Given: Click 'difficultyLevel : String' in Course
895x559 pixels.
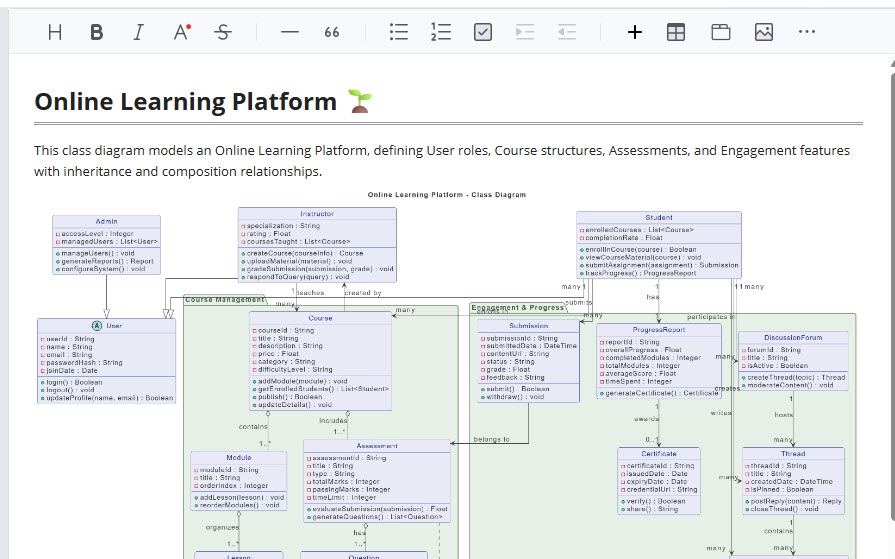Looking at the screenshot, I should coord(295,369).
